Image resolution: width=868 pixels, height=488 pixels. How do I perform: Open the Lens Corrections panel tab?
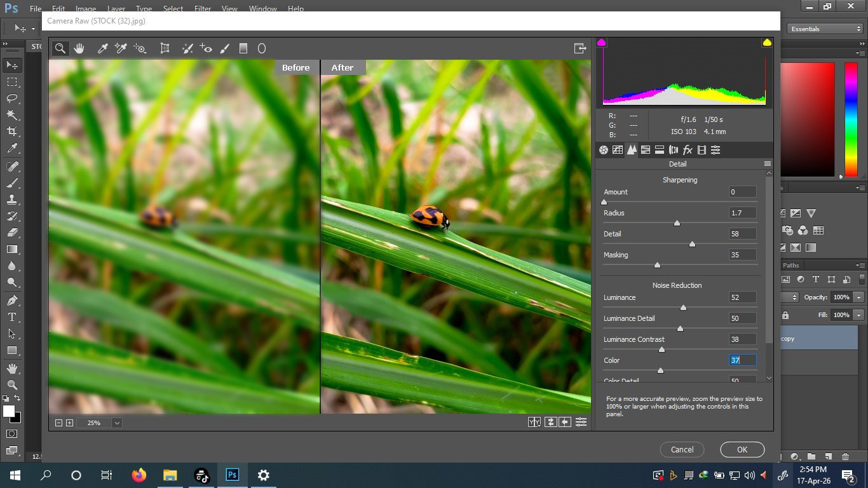tap(674, 150)
